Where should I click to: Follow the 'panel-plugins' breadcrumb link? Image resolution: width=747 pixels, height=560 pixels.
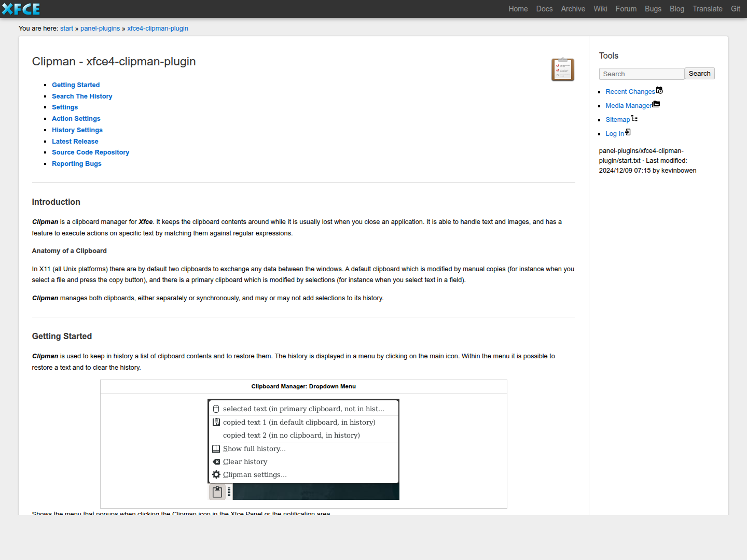100,29
